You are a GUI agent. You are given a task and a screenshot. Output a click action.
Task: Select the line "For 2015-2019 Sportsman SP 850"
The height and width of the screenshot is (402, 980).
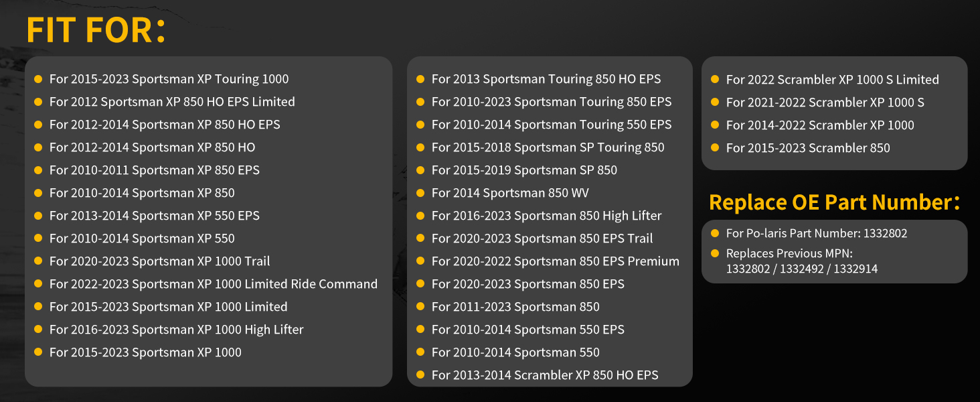tap(524, 170)
